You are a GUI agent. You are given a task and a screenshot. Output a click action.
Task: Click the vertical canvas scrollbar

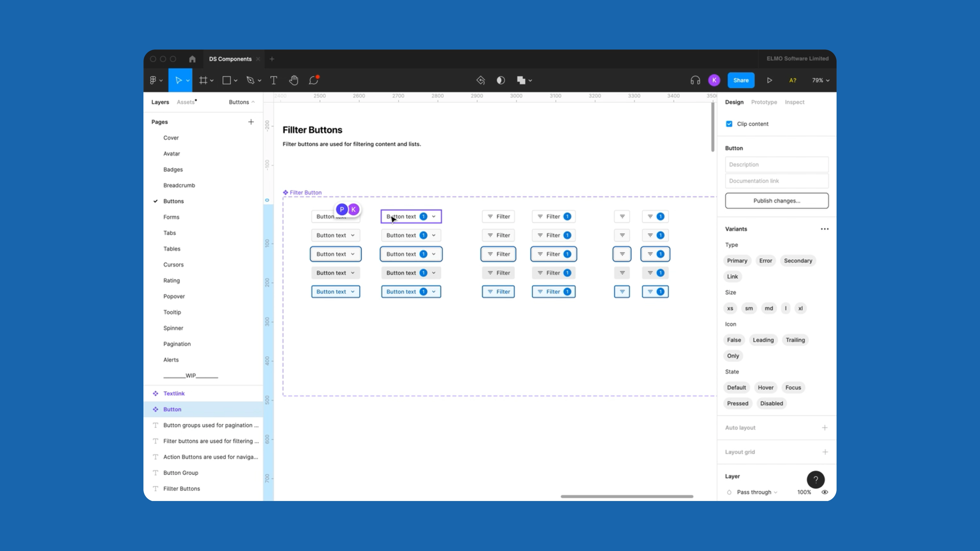coord(713,127)
